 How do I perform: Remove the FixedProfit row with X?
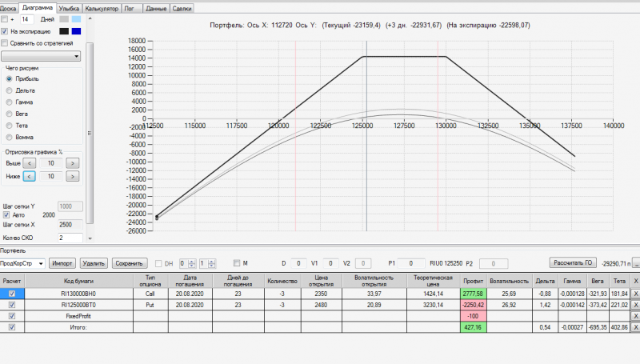[635, 316]
